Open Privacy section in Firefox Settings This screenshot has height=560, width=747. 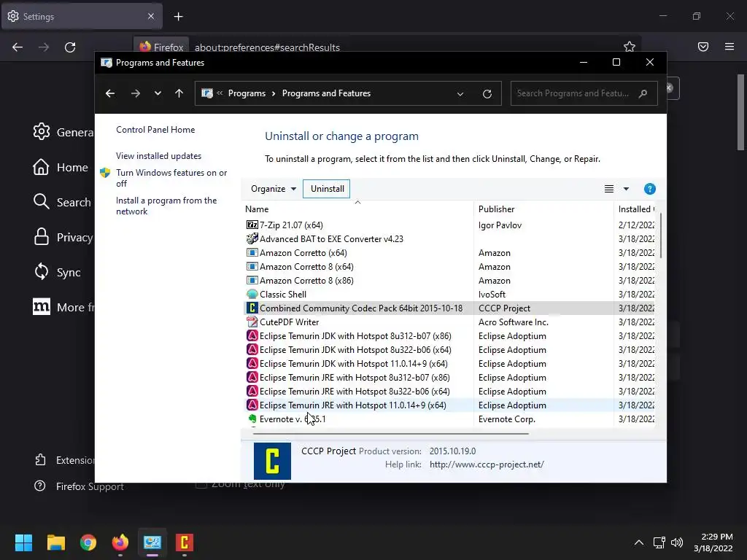click(63, 237)
